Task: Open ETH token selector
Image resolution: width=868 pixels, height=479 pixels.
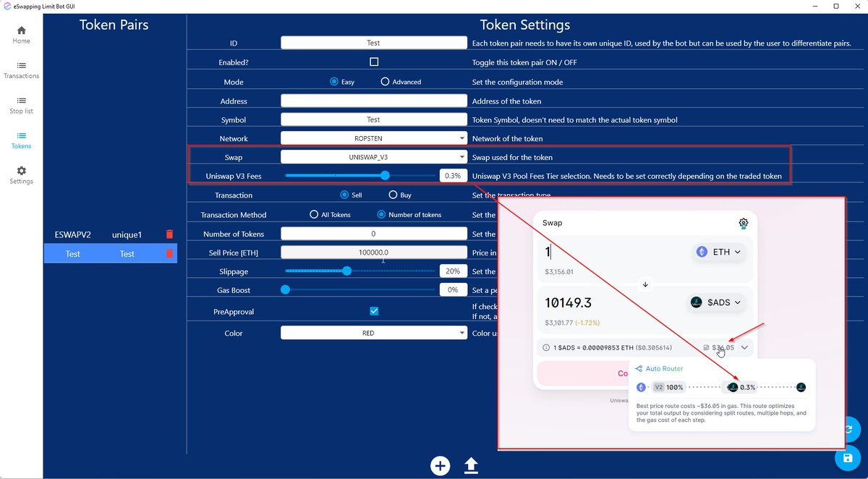Action: coord(718,252)
